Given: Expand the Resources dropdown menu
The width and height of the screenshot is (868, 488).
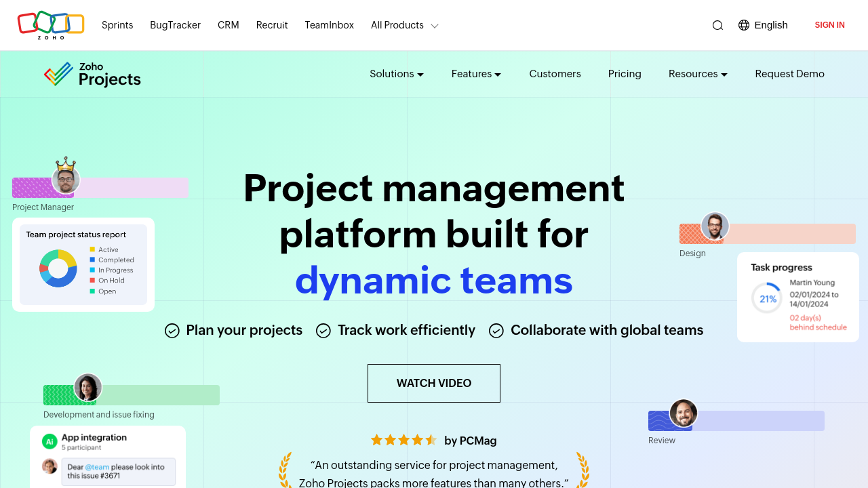Looking at the screenshot, I should click(x=698, y=74).
